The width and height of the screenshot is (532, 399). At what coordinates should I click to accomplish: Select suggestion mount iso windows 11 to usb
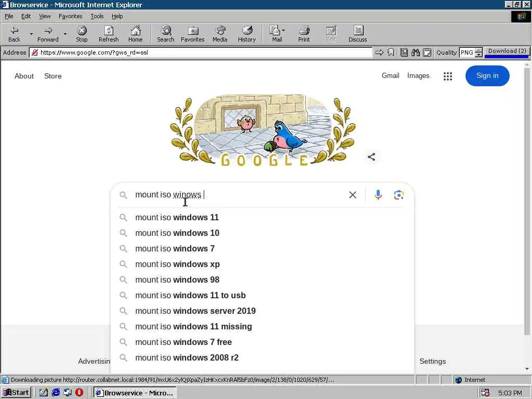[262, 296]
